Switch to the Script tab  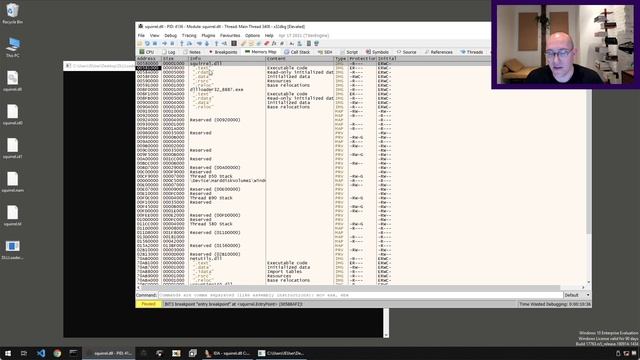click(x=349, y=52)
